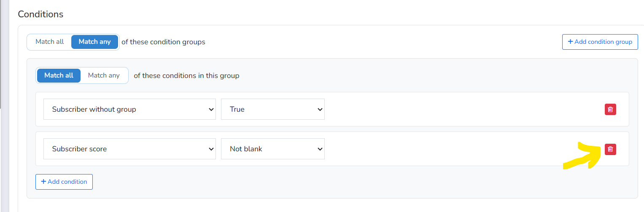Open the Not blank operator dropdown
Screen dimensions: 644x212
point(273,149)
